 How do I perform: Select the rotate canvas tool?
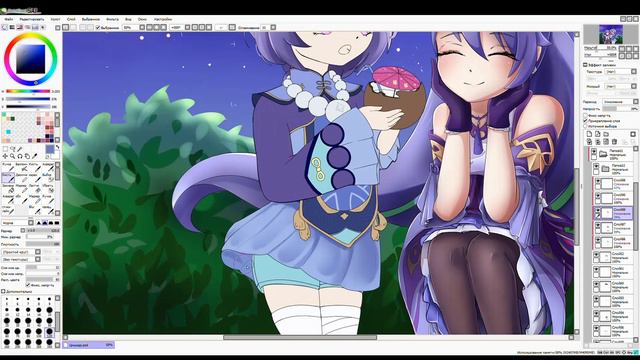[x=20, y=156]
